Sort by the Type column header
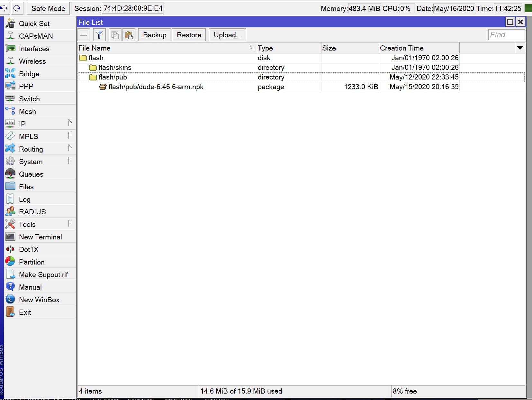This screenshot has height=400, width=532. click(289, 48)
